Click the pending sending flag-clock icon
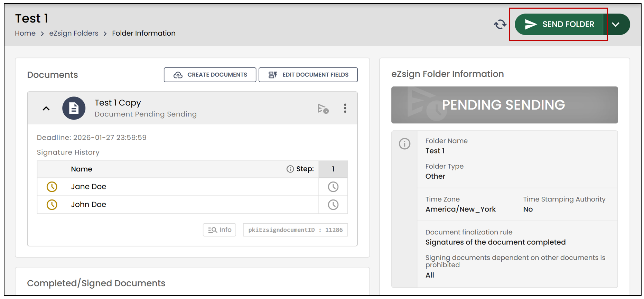644x299 pixels. coord(323,109)
